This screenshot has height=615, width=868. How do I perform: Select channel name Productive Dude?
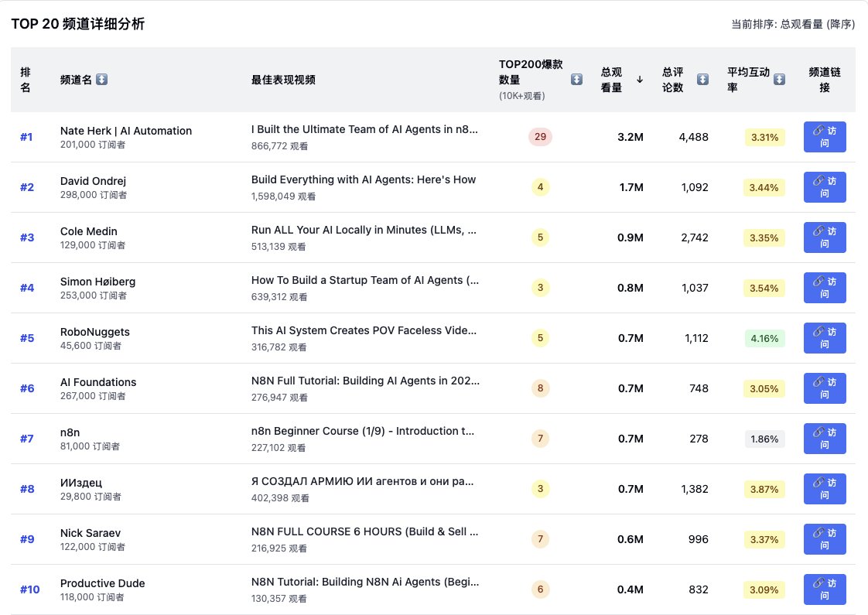102,583
